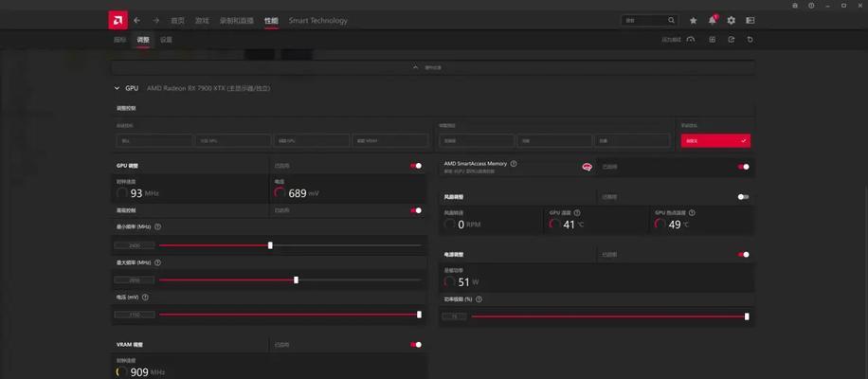The width and height of the screenshot is (868, 379).
Task: Click the 功率极限 value input field
Action: 455,316
